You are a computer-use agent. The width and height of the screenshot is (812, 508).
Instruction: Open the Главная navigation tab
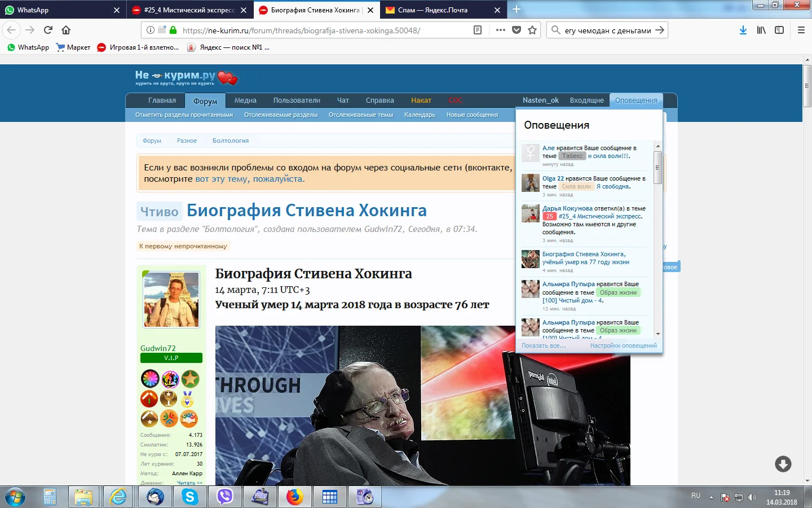(x=162, y=100)
